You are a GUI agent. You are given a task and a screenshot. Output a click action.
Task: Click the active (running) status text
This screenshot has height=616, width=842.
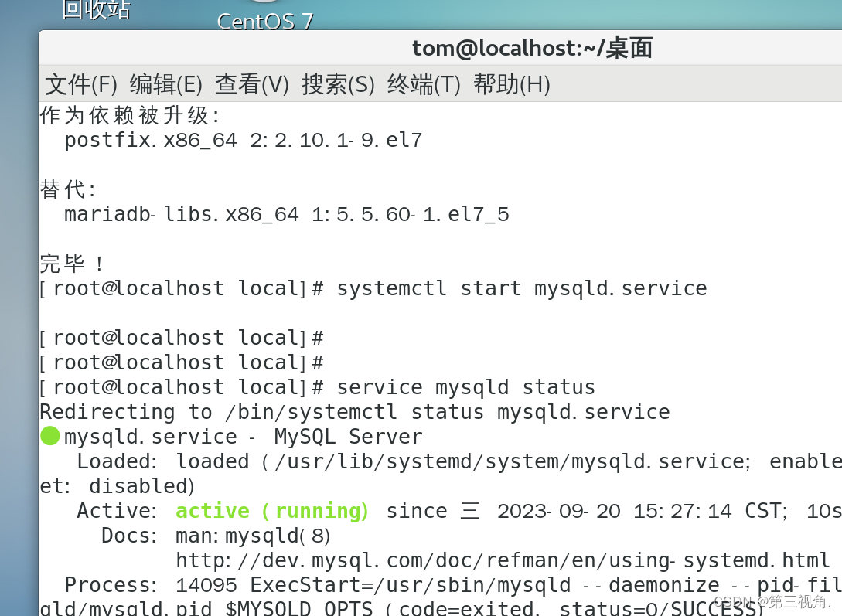271,510
